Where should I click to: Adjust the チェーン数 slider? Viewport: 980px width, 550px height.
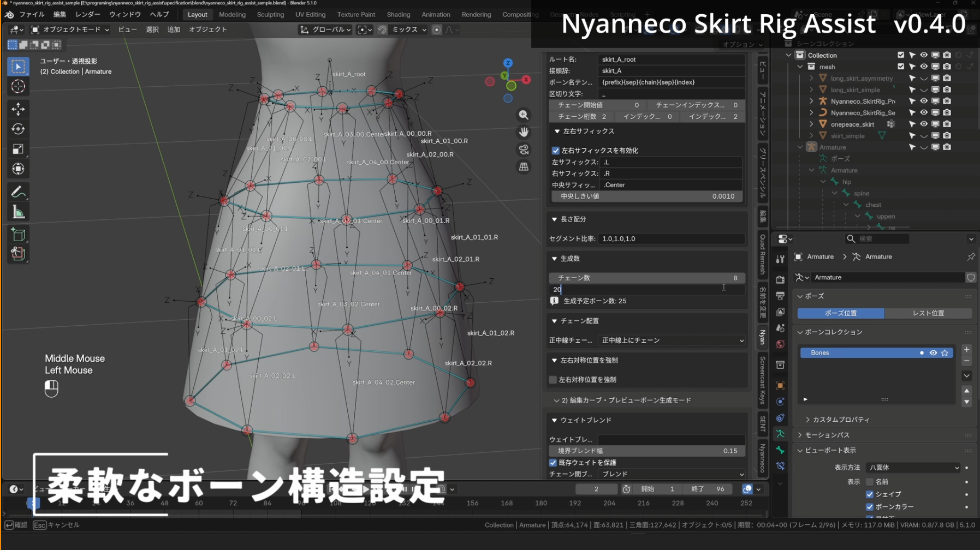point(647,278)
